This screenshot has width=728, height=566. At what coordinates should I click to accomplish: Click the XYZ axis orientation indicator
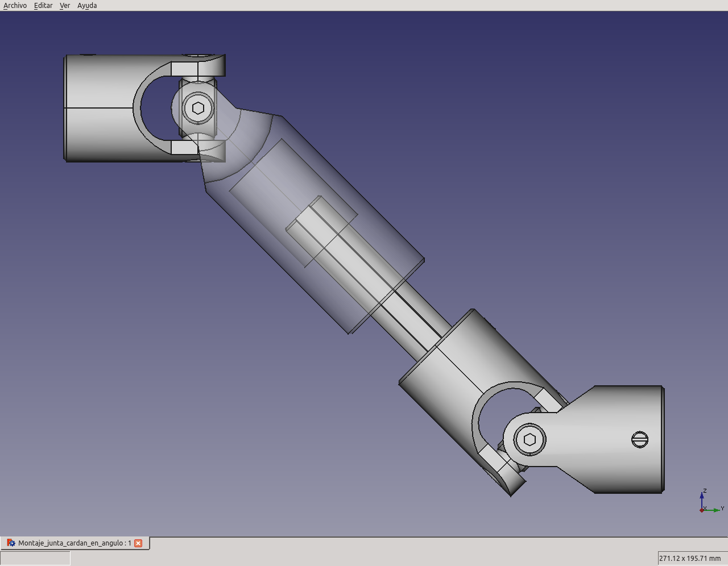click(711, 501)
